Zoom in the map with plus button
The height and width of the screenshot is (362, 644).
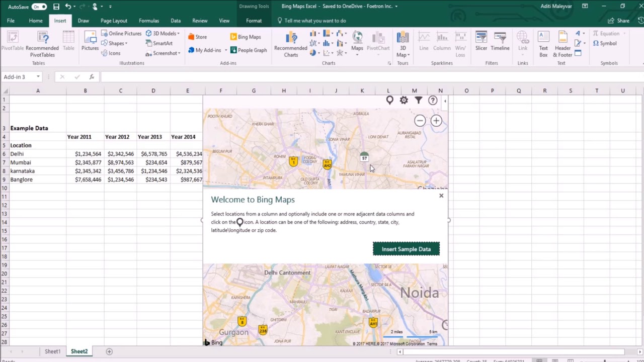(x=436, y=121)
